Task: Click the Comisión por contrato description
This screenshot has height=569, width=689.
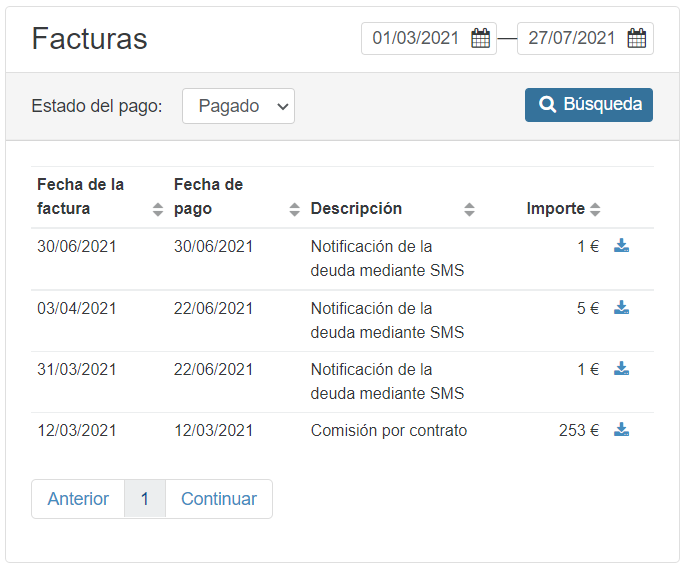Action: pos(389,431)
